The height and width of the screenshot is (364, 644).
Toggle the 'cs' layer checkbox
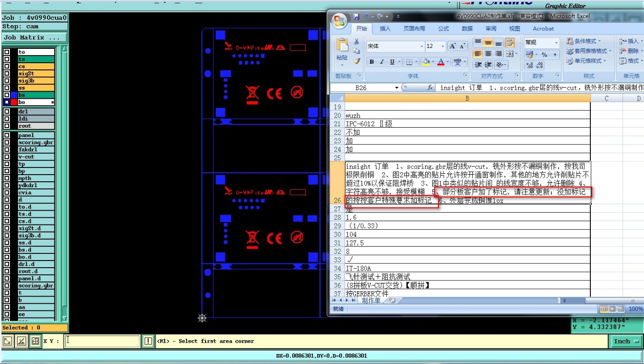pyautogui.click(x=7, y=66)
